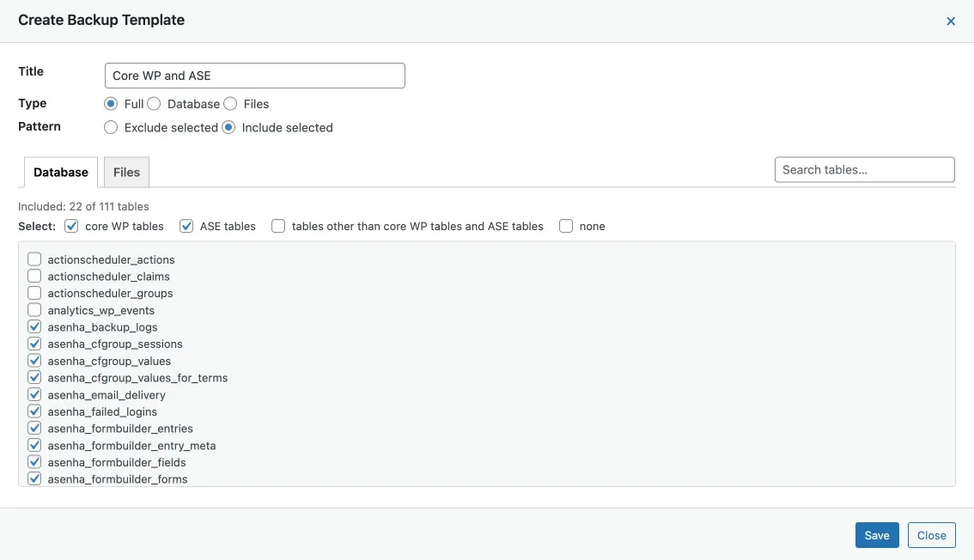Select the Include selected pattern

click(x=228, y=127)
